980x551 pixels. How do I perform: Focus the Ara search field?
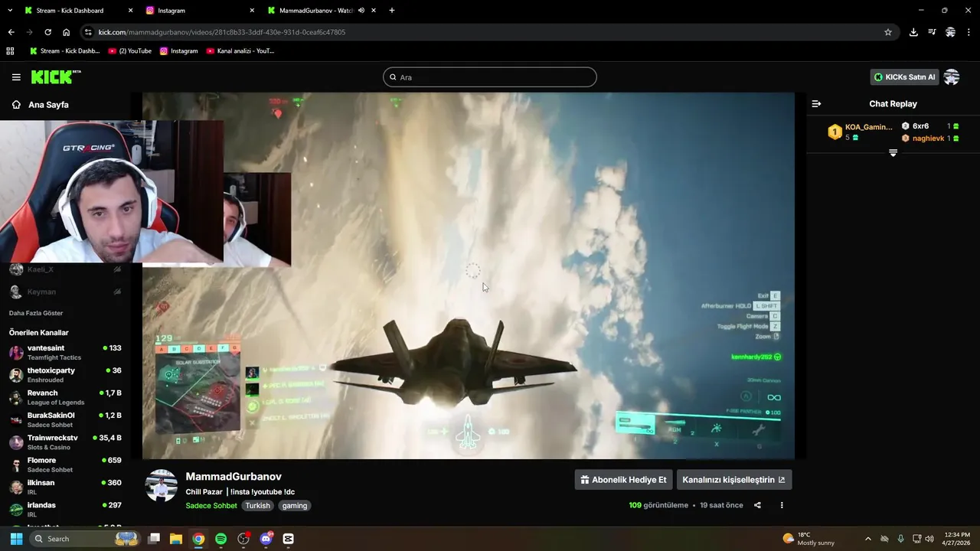(490, 77)
